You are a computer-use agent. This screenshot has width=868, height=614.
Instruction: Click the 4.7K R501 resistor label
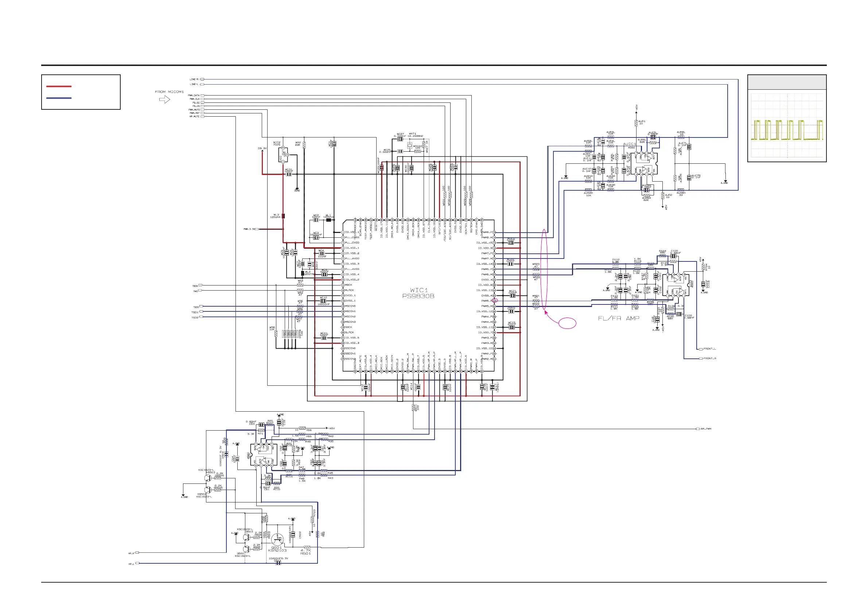point(305,552)
